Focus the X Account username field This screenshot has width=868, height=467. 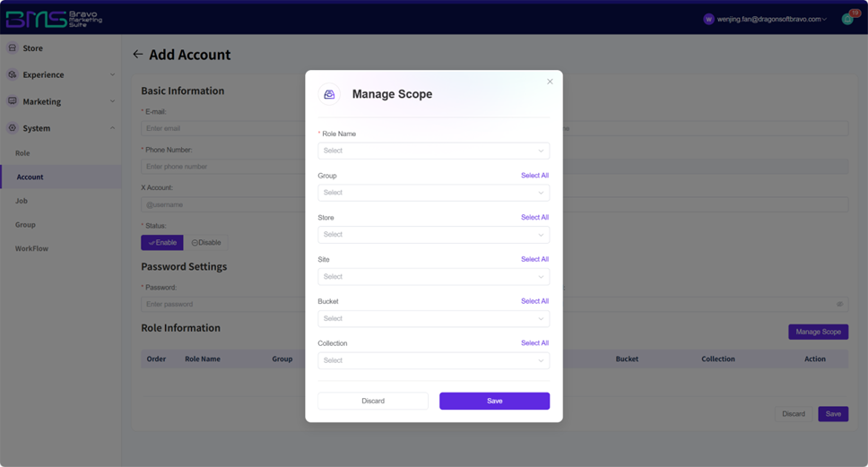[223, 204]
